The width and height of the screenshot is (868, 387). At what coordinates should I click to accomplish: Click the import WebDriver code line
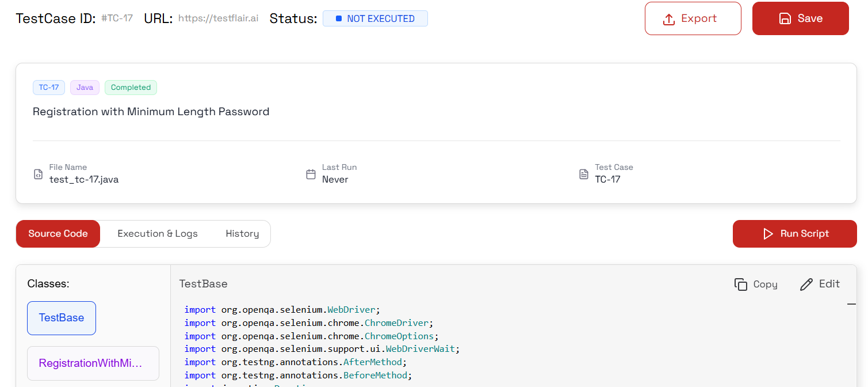click(282, 310)
